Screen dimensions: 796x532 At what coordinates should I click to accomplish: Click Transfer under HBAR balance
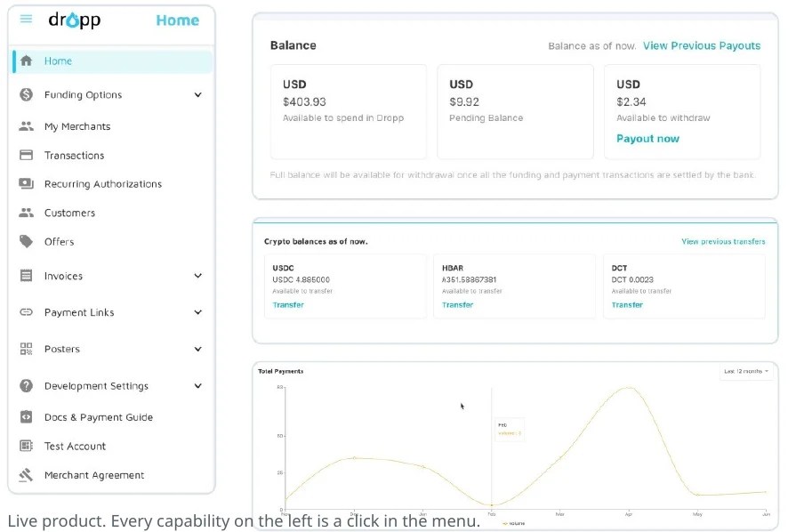pyautogui.click(x=457, y=304)
